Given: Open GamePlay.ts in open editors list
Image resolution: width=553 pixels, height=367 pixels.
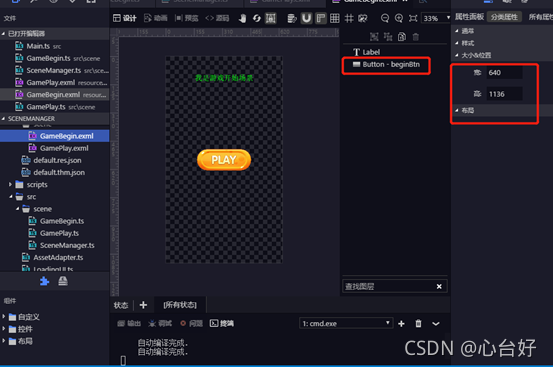Looking at the screenshot, I should click(x=55, y=107).
